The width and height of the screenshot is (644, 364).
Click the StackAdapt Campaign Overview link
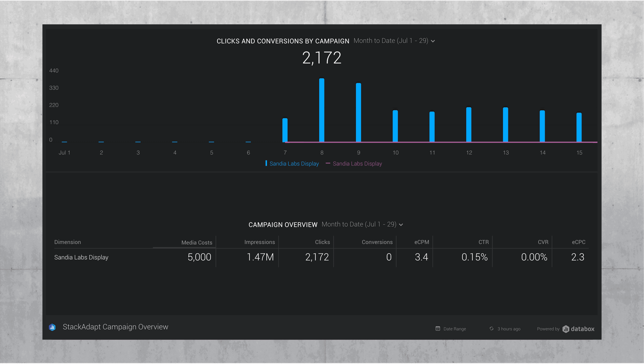tap(115, 327)
